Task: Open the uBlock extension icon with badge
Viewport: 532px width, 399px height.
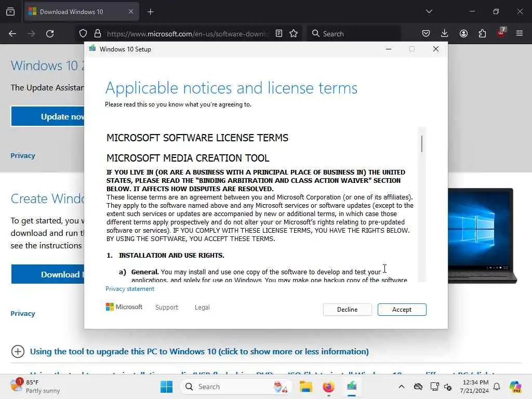Action: (x=501, y=33)
